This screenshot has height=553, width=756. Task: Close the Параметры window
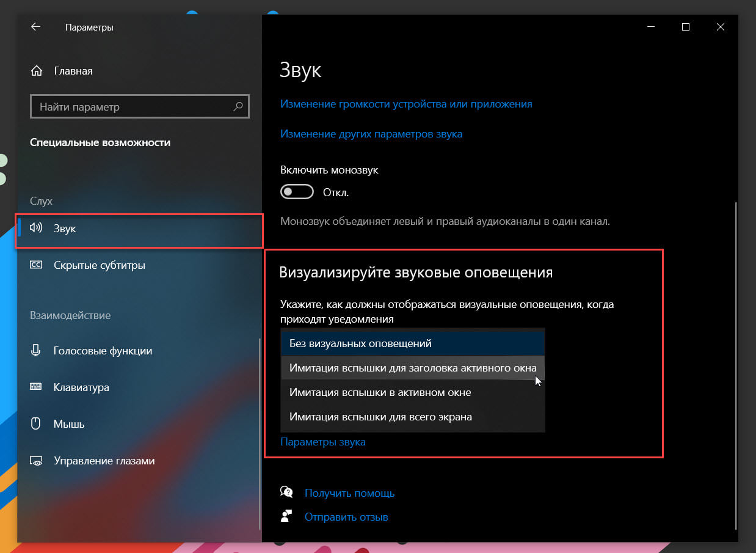721,27
